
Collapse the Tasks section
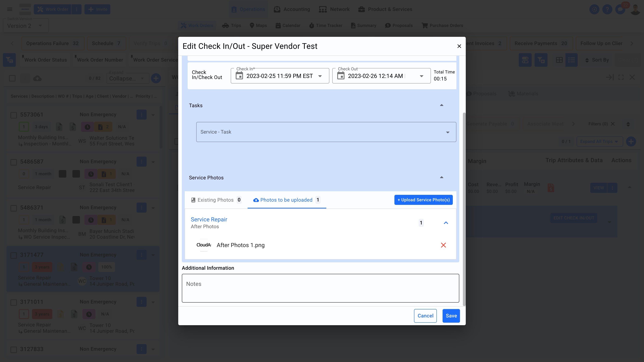[x=441, y=105]
